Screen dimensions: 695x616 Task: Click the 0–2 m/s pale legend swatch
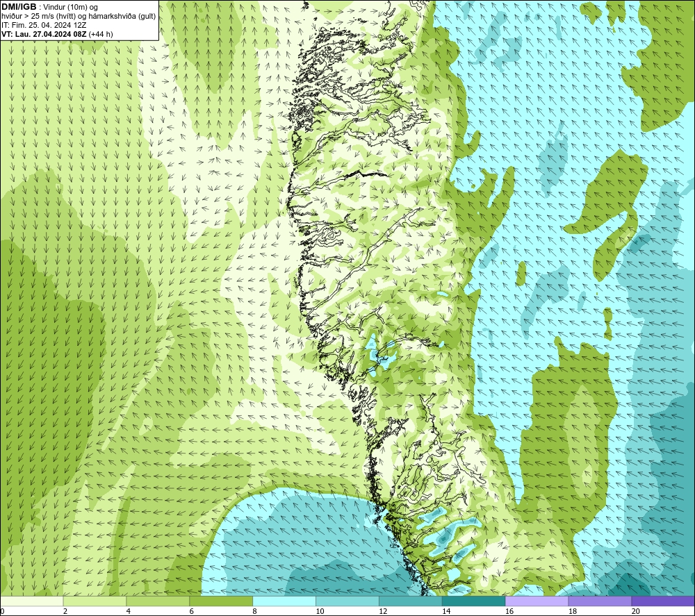(32, 601)
